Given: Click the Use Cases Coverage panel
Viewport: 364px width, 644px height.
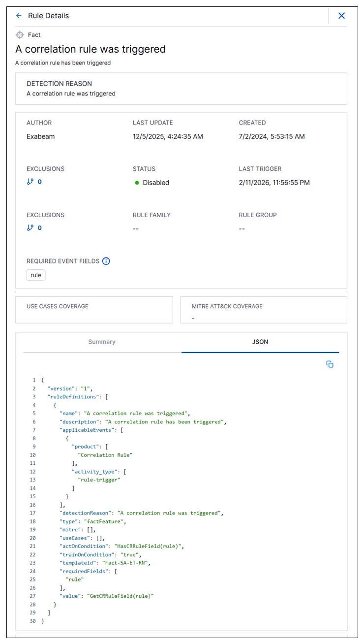Looking at the screenshot, I should (x=94, y=310).
